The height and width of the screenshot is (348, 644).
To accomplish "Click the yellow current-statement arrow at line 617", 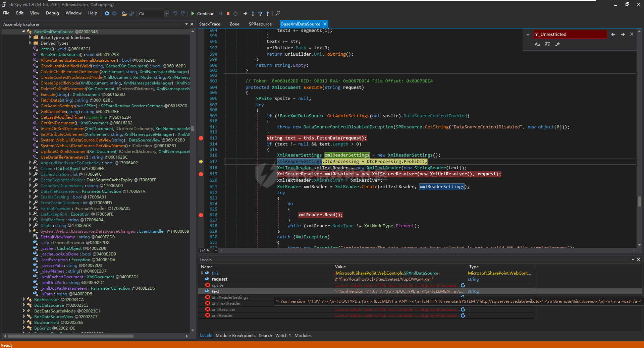I will tap(201, 162).
